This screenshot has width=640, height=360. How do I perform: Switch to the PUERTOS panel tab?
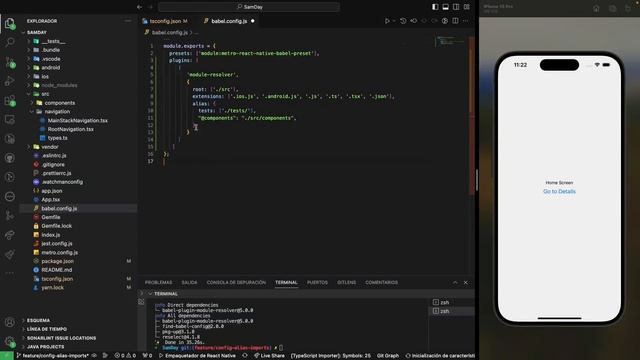pos(317,282)
